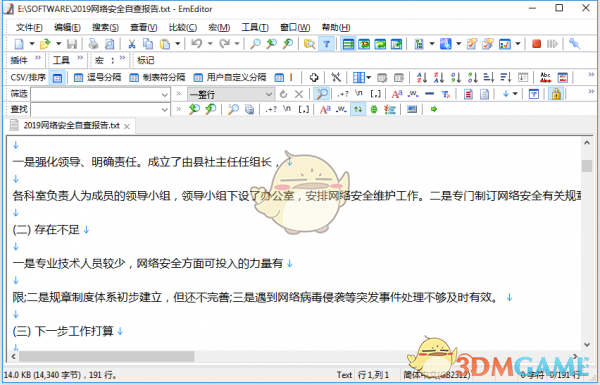Click the white cross icon in CSV toolbar
The height and width of the screenshot is (385, 600).
pyautogui.click(x=314, y=78)
